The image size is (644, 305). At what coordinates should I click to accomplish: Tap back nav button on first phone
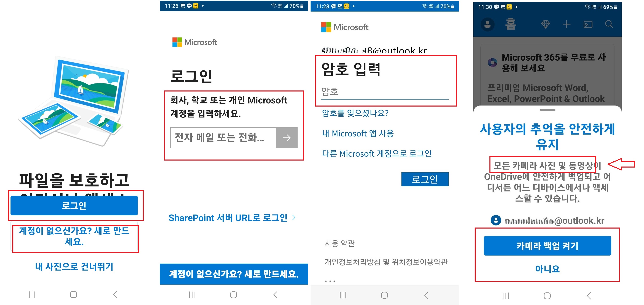coord(115,294)
